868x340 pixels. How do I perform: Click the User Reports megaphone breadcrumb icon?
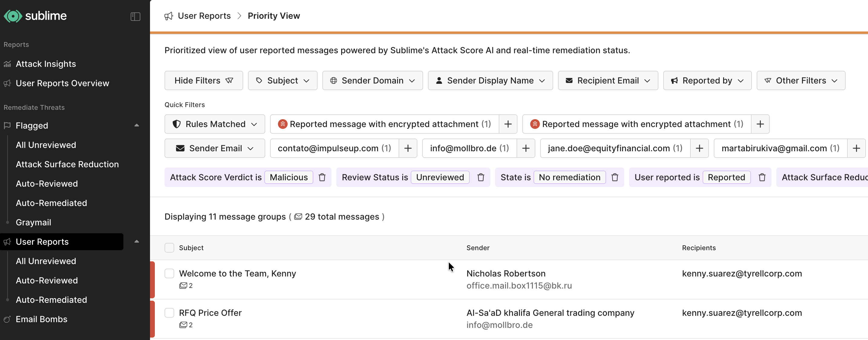[168, 16]
